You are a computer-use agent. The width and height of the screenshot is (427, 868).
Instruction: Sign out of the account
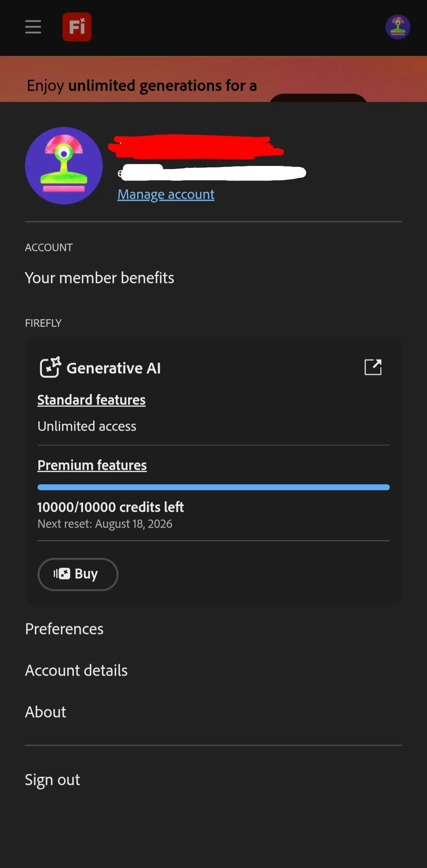click(53, 780)
